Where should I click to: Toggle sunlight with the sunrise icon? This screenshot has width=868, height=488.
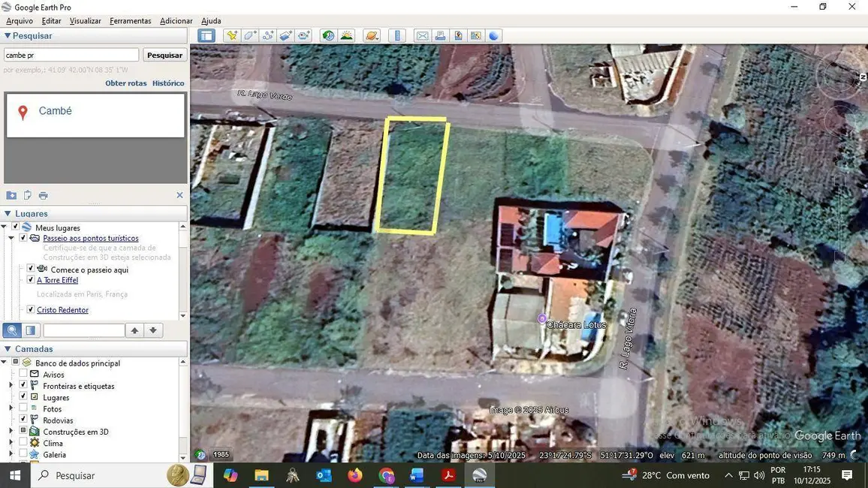point(347,35)
